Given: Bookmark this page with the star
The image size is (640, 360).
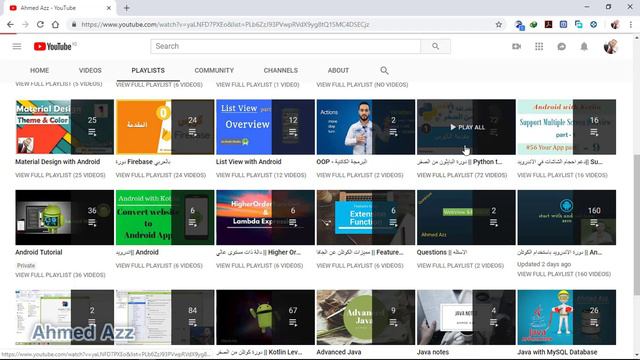Looking at the screenshot, I should pyautogui.click(x=498, y=24).
